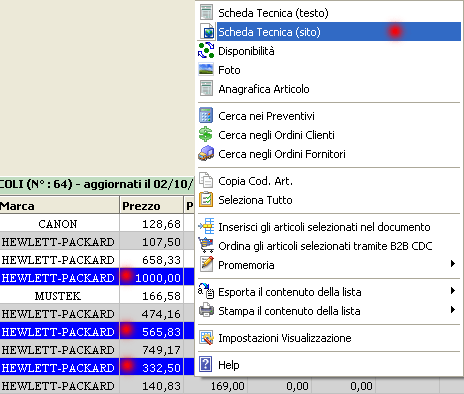Click the value 169,00 in the last row
The width and height of the screenshot is (464, 394).
228,386
